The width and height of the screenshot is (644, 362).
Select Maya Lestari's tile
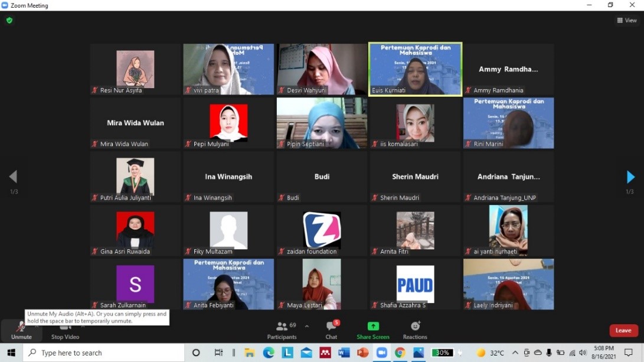[x=322, y=284]
